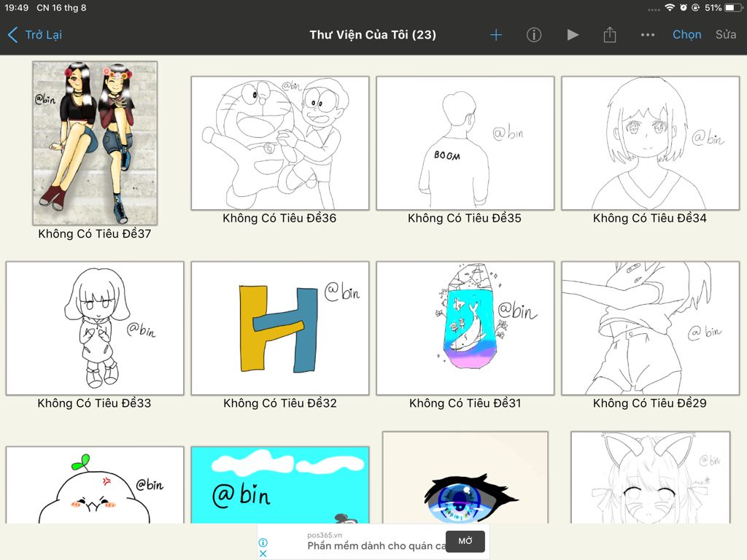
Task: Tap Thư Viện Của Tôi title
Action: (x=373, y=35)
